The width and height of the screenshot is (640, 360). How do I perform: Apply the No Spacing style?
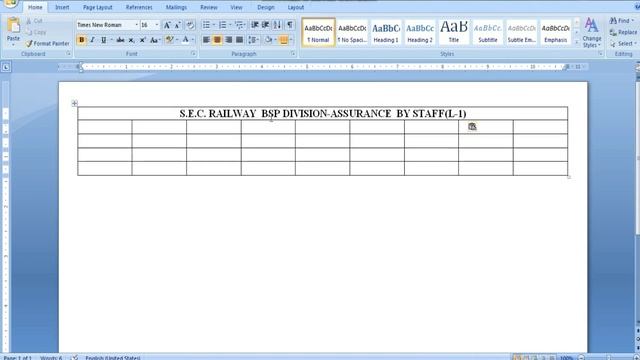pyautogui.click(x=352, y=33)
